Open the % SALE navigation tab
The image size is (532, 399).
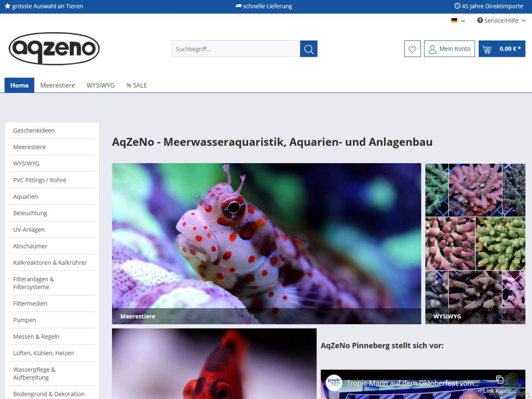(x=136, y=85)
